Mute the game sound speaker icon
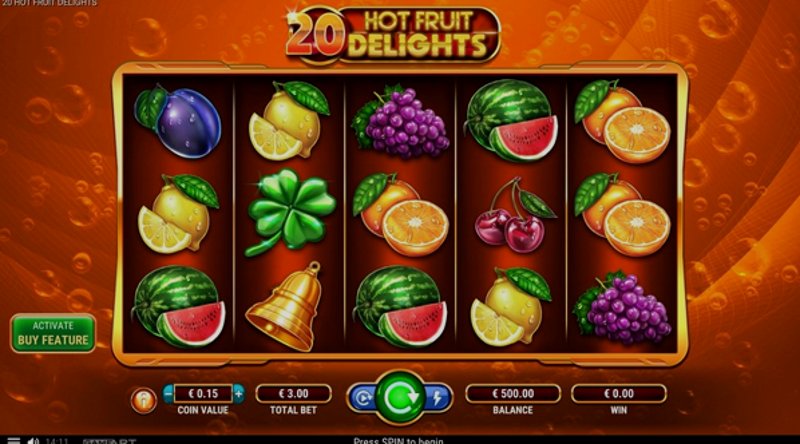This screenshot has width=800, height=444. tap(33, 440)
